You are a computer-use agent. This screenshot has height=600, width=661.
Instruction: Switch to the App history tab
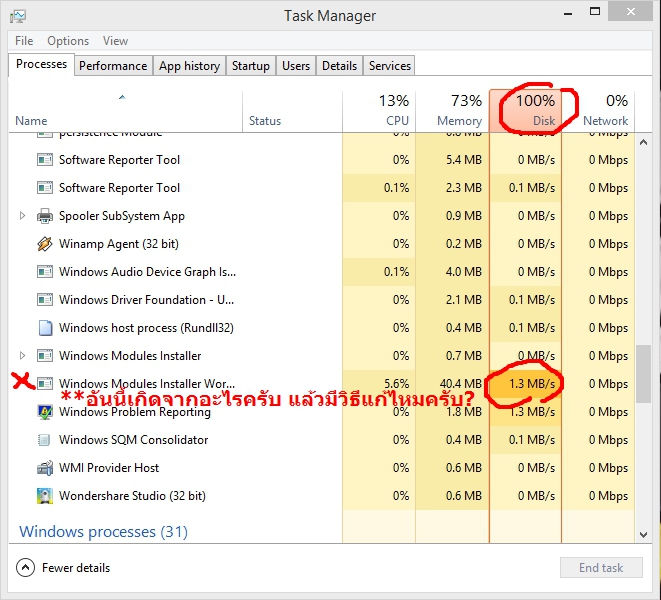point(189,66)
